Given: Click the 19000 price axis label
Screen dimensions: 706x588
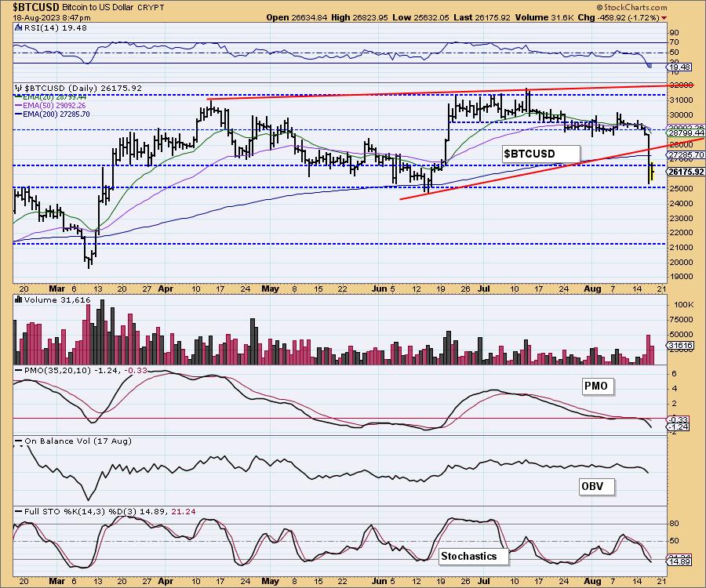Looking at the screenshot, I should point(682,277).
